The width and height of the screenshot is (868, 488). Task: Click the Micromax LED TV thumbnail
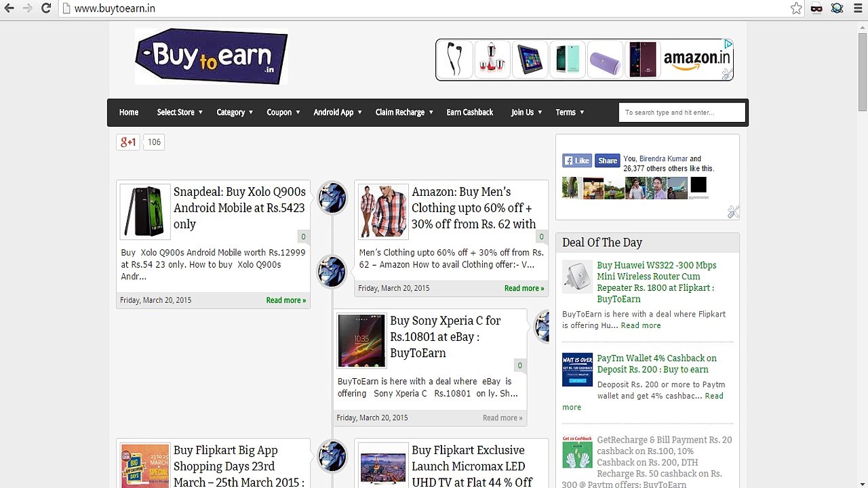pyautogui.click(x=383, y=466)
